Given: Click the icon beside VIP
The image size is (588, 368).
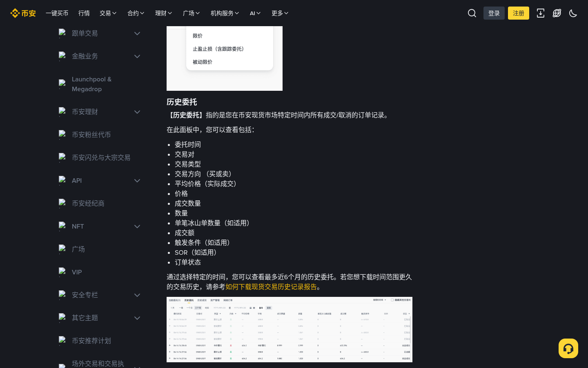Looking at the screenshot, I should coord(62,272).
